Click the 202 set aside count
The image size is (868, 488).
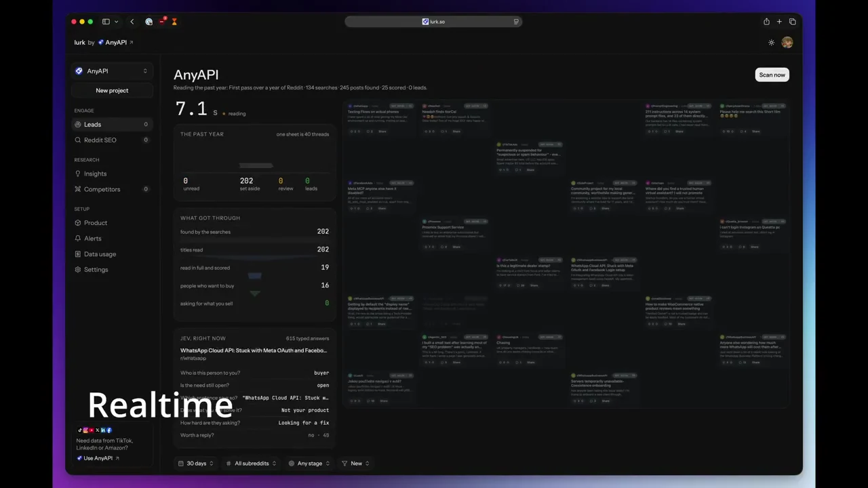(246, 181)
